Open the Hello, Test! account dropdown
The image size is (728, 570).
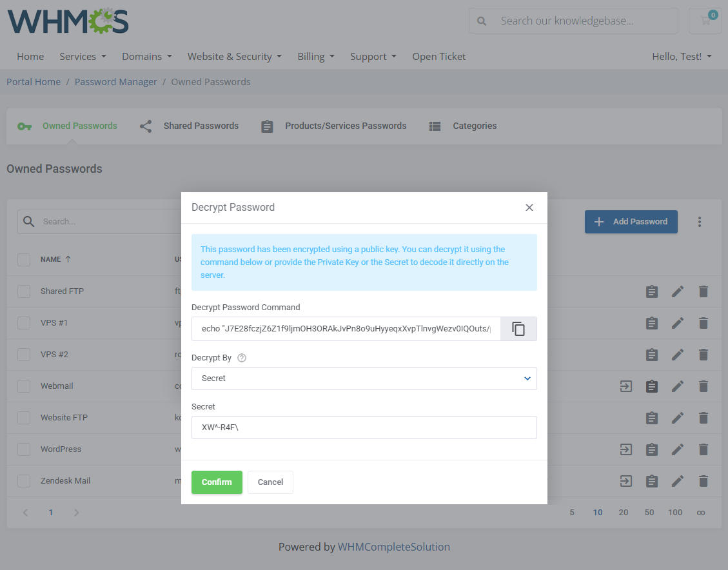tap(682, 57)
